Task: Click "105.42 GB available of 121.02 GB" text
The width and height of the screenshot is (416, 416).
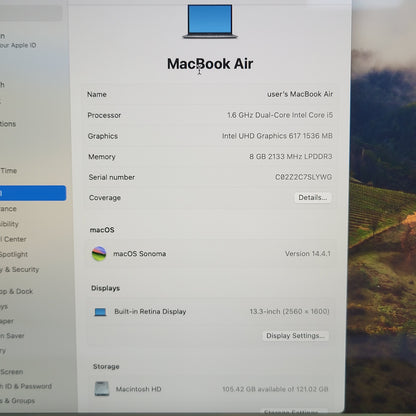Action: coord(275,389)
